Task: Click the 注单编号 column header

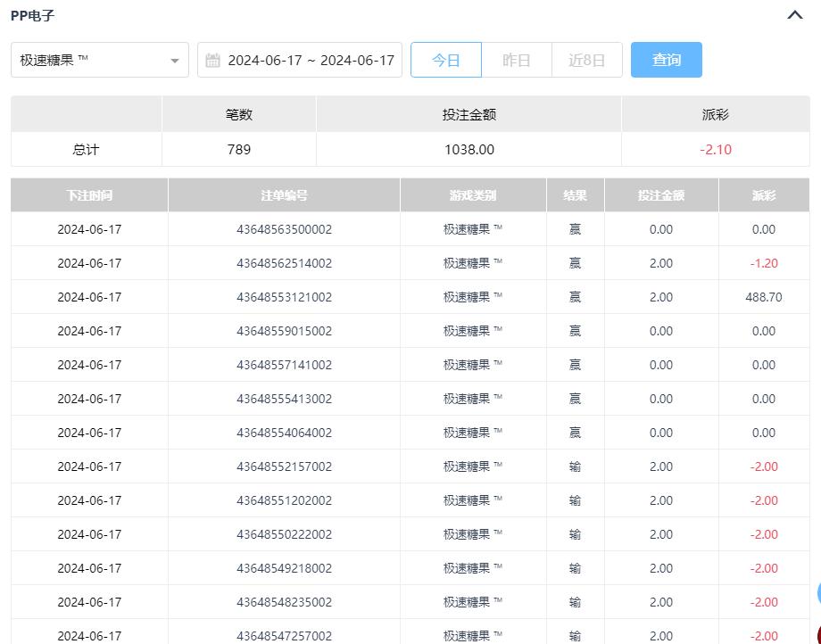Action: click(284, 195)
